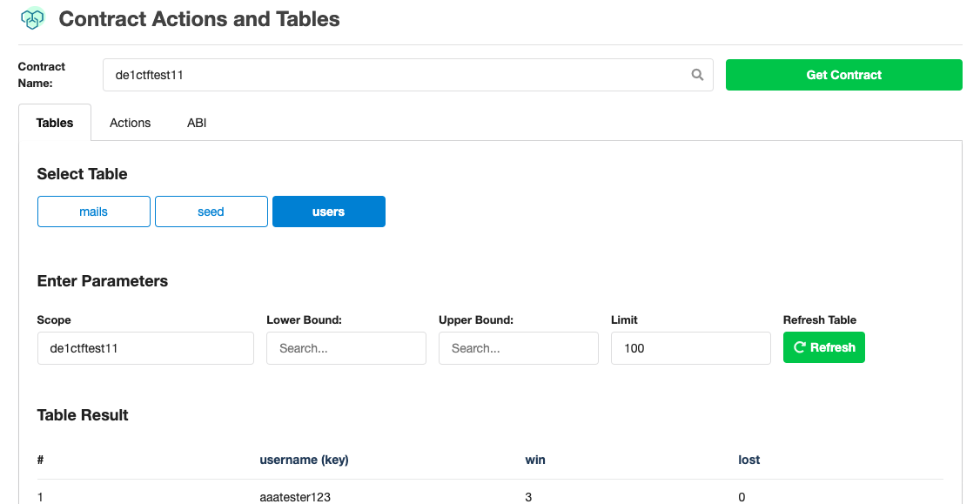Image resolution: width=980 pixels, height=504 pixels.
Task: Click into the Scope field
Action: coord(145,348)
